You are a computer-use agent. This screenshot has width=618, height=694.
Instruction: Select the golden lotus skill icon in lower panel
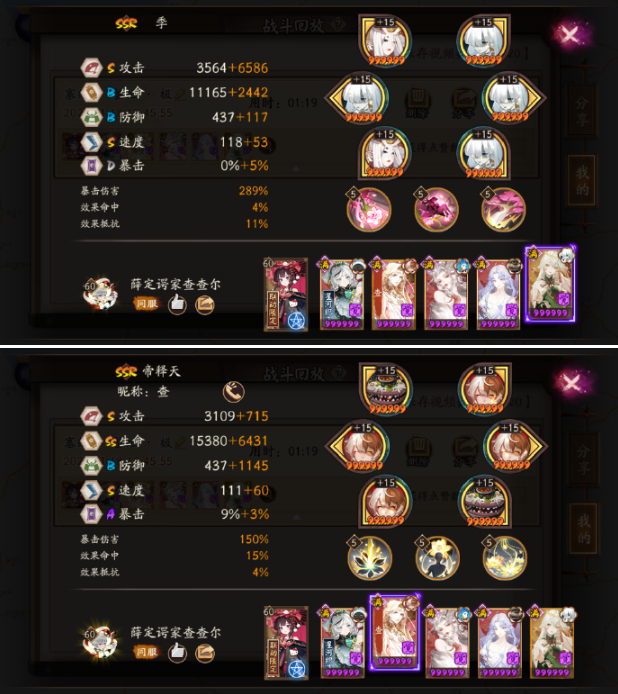[370, 558]
